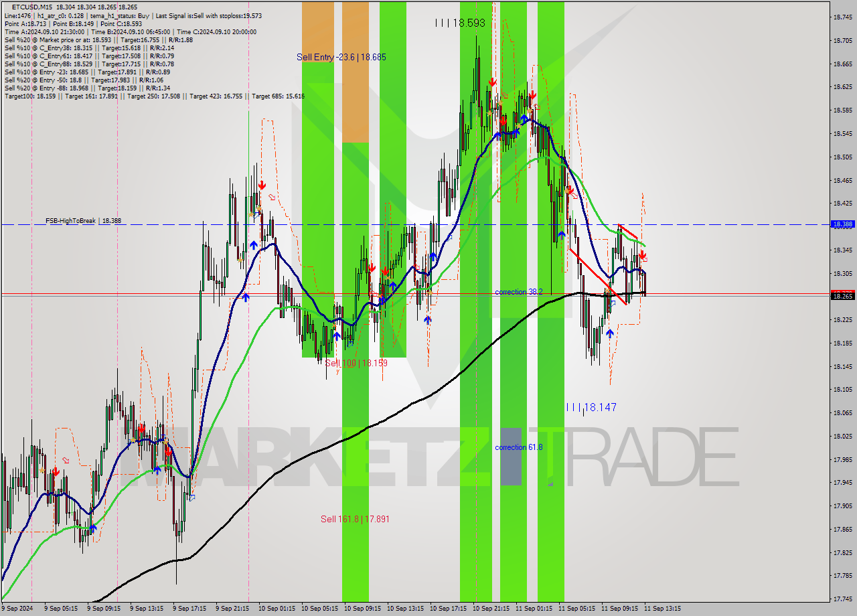Click the '| | | 18.593' high marker label
The image size is (857, 616).
(x=460, y=23)
